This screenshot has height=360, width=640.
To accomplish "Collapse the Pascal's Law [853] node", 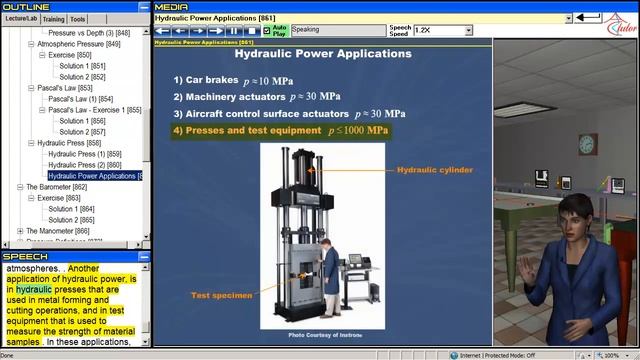I will (31, 88).
